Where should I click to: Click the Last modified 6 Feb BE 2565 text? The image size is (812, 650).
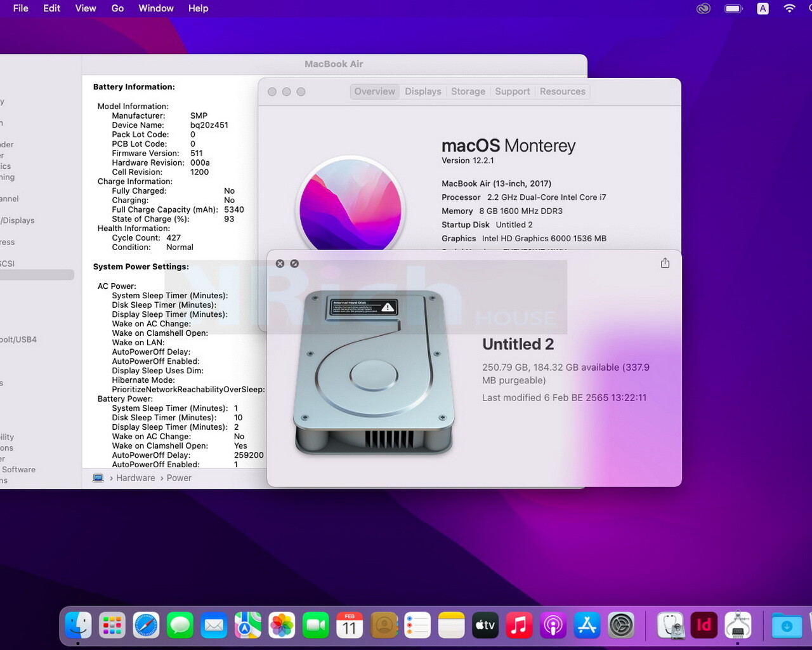coord(565,398)
